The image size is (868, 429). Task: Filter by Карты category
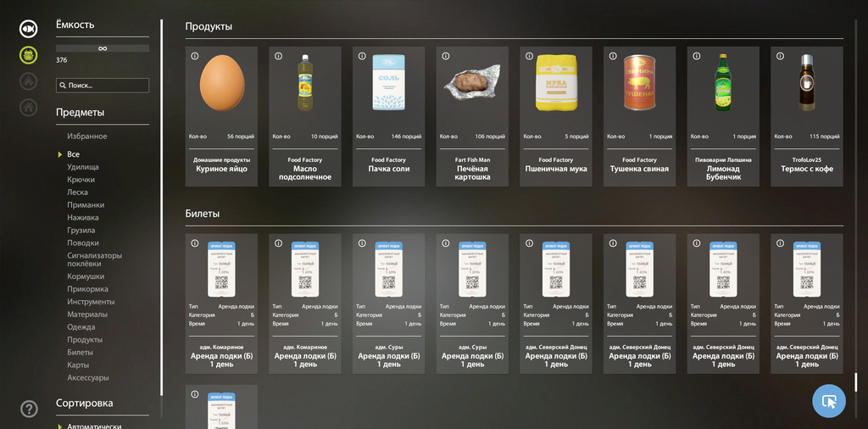pos(78,365)
